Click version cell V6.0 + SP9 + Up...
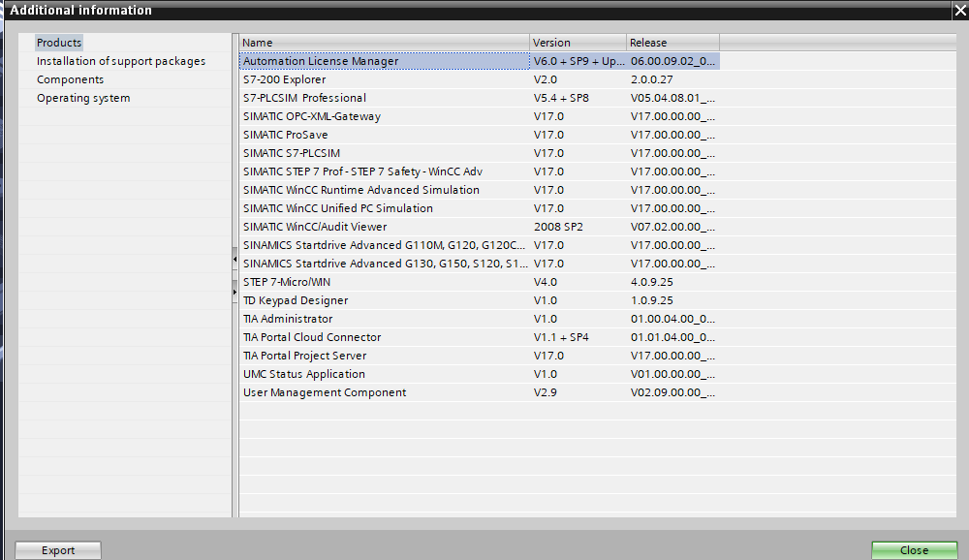 pyautogui.click(x=578, y=61)
